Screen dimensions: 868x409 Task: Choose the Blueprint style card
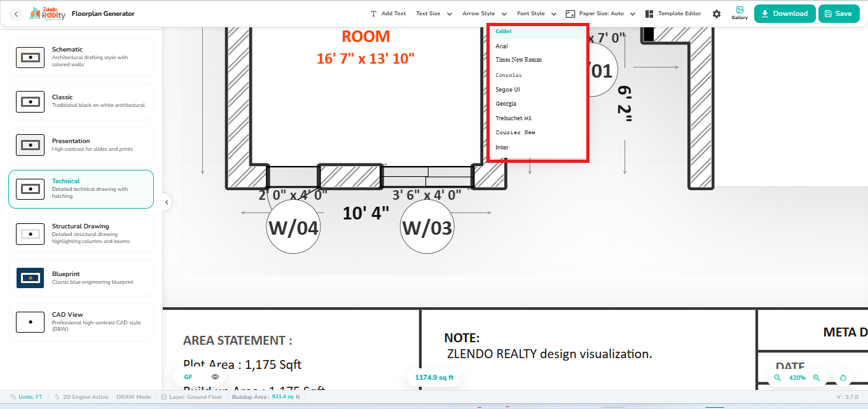[x=81, y=278]
